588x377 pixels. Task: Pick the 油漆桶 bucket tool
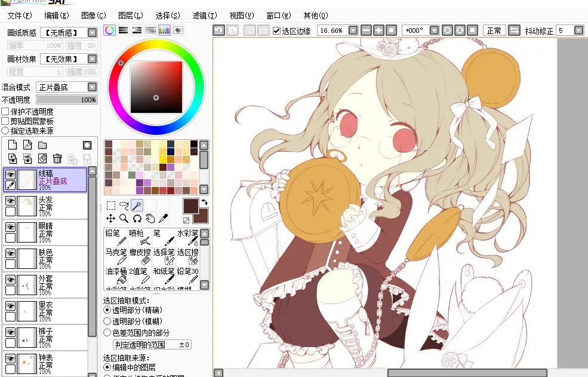pyautogui.click(x=116, y=275)
